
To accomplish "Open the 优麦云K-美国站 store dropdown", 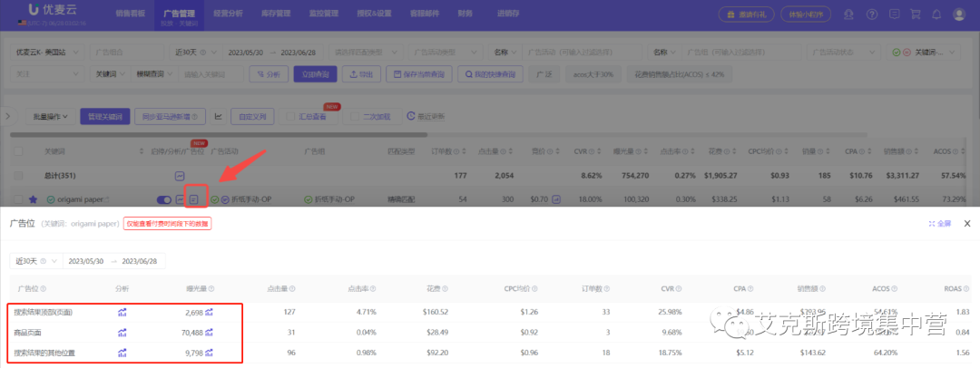I will [x=47, y=52].
